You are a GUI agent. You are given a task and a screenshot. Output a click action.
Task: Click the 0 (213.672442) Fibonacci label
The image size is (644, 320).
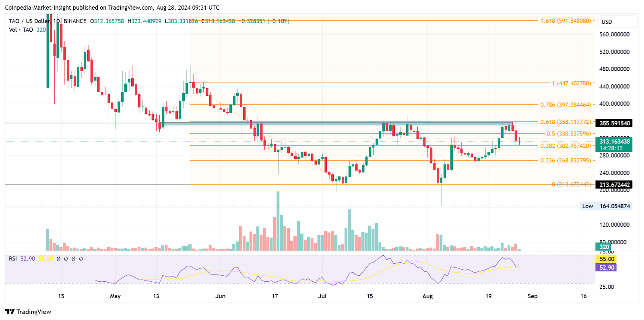tap(571, 185)
